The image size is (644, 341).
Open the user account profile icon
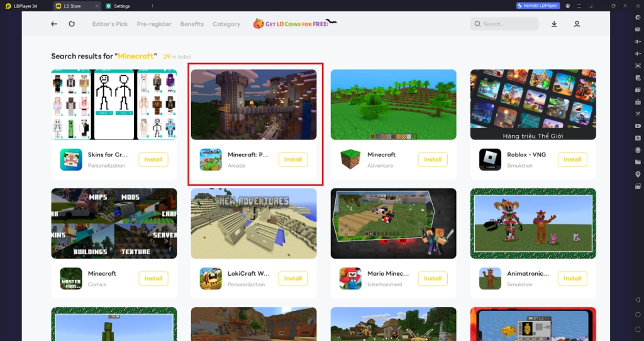pyautogui.click(x=577, y=24)
